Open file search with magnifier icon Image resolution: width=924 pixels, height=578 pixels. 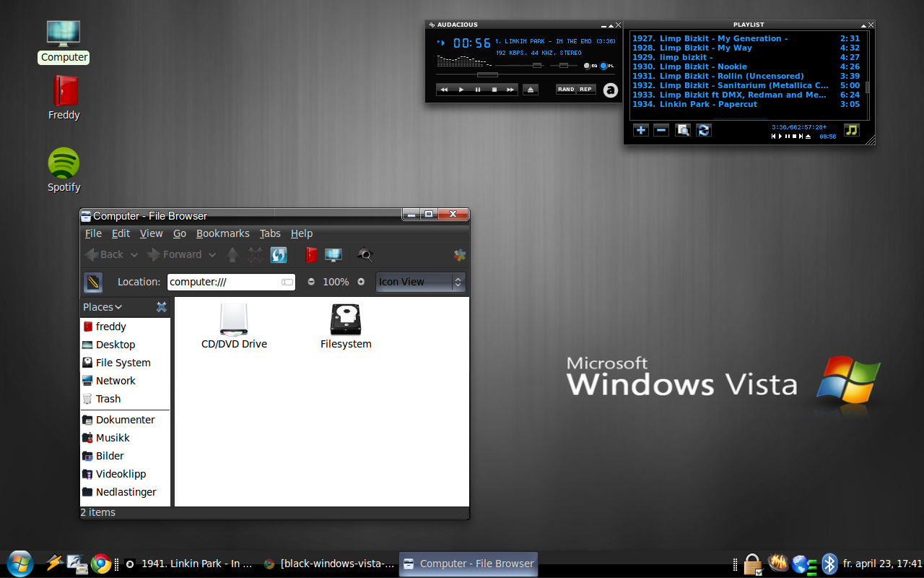point(365,254)
